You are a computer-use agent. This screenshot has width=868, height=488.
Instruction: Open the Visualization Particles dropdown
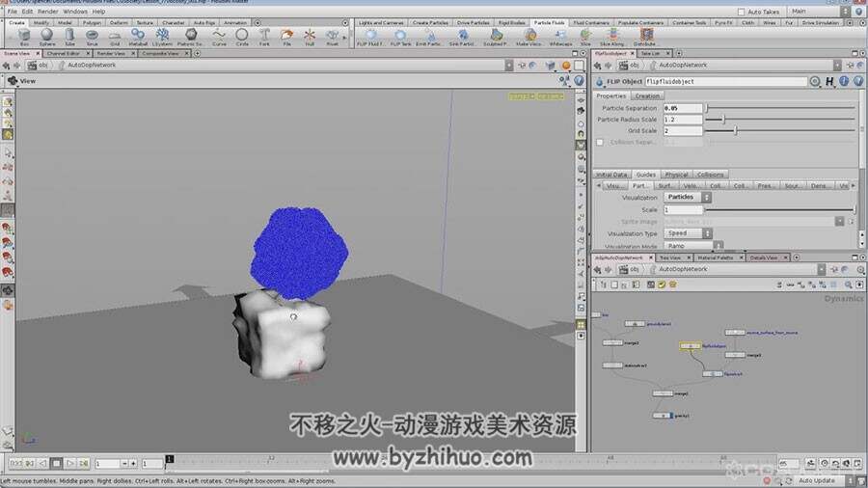click(688, 197)
